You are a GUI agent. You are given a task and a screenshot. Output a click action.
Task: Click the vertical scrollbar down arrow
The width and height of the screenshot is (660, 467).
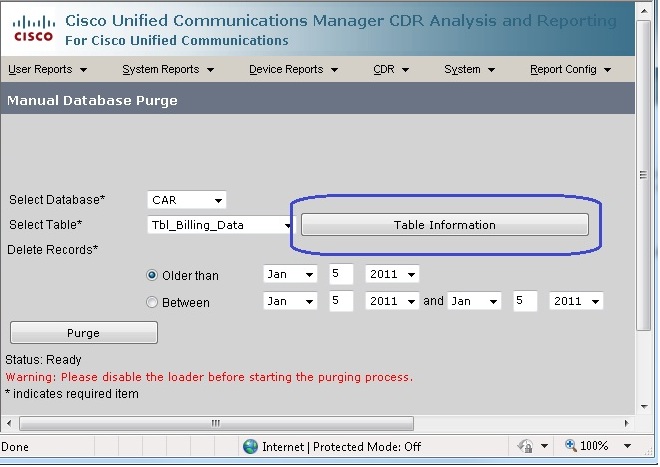click(644, 407)
